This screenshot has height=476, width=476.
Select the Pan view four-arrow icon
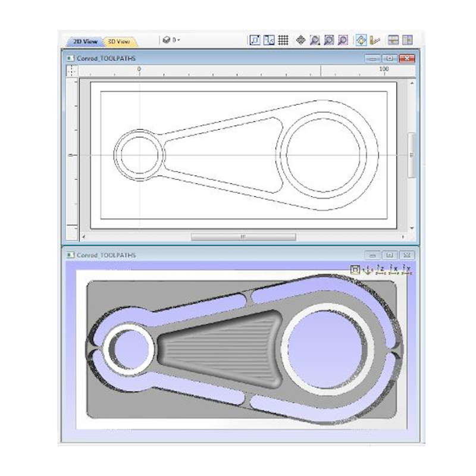[x=300, y=40]
